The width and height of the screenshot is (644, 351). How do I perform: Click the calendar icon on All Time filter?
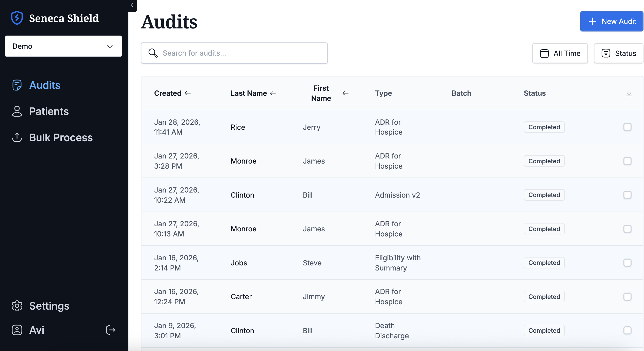(544, 53)
